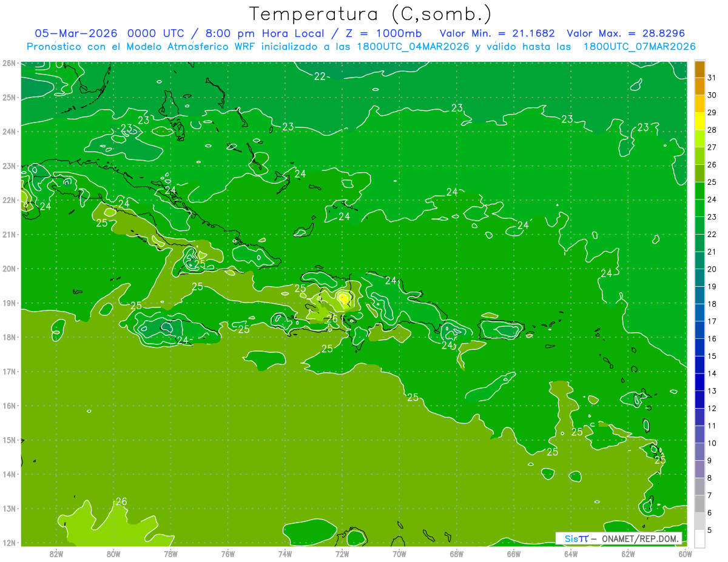Click the yellow legend swatch between 28 and 29

coord(699,121)
